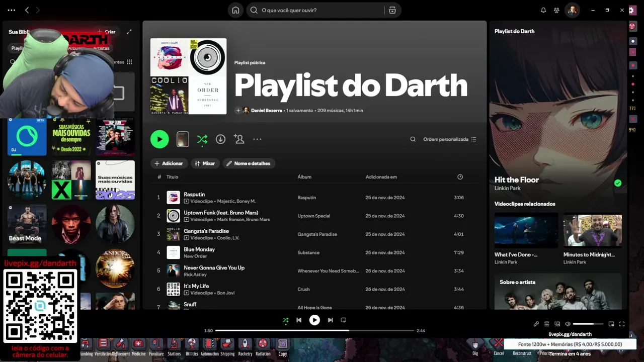The width and height of the screenshot is (644, 362).
Task: Open Hit the Floor song title
Action: pos(517,180)
